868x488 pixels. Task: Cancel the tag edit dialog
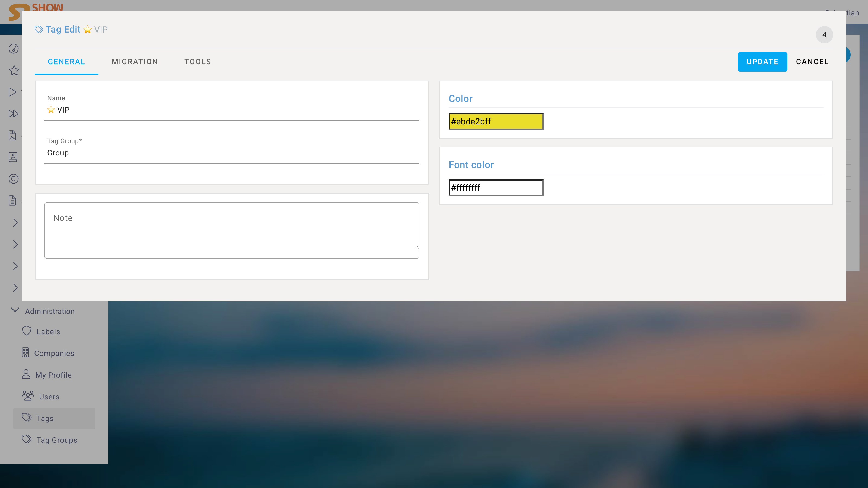812,62
